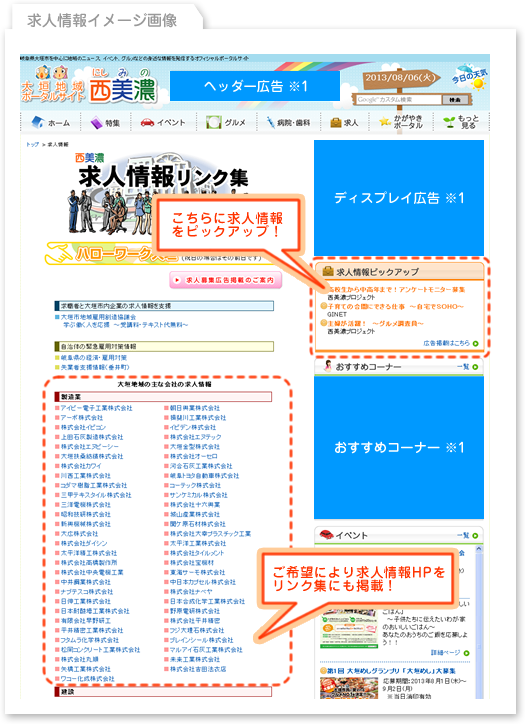The width and height of the screenshot is (525, 724).
Task: Click the home icon in navigation bar
Action: click(37, 122)
